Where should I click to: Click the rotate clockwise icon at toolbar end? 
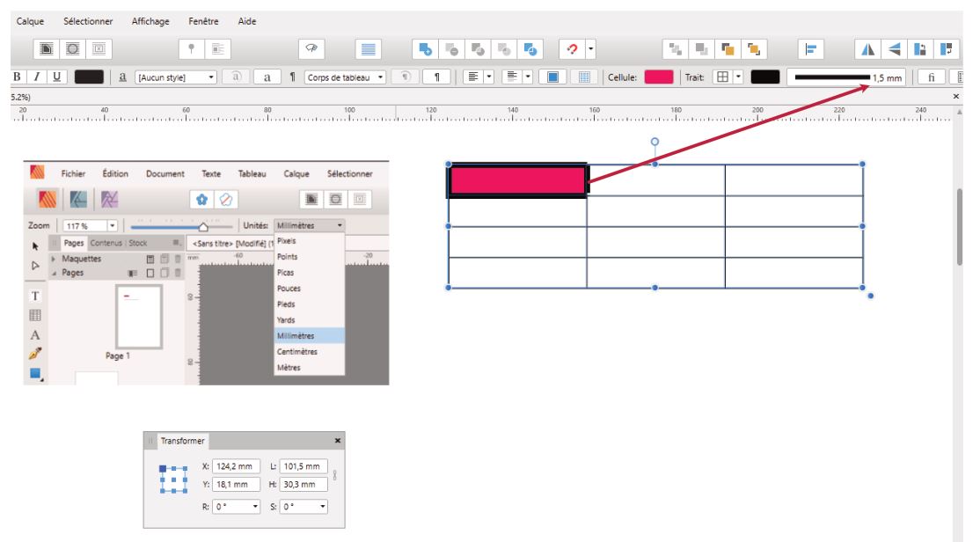(x=947, y=48)
